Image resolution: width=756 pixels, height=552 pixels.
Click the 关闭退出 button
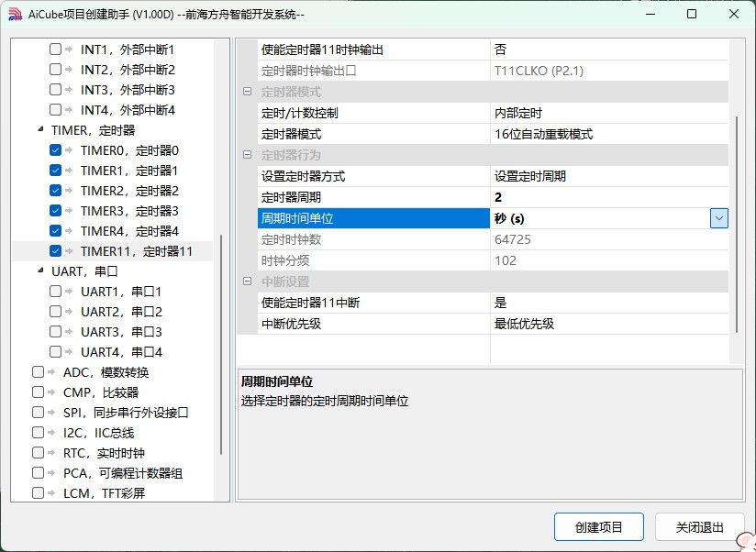(x=700, y=527)
